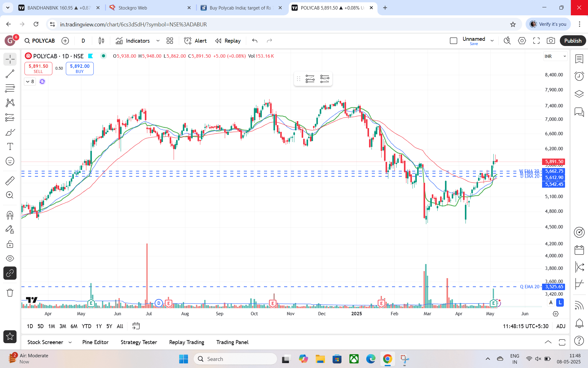Select the ruler measure tool
The height and width of the screenshot is (368, 588).
point(10,181)
